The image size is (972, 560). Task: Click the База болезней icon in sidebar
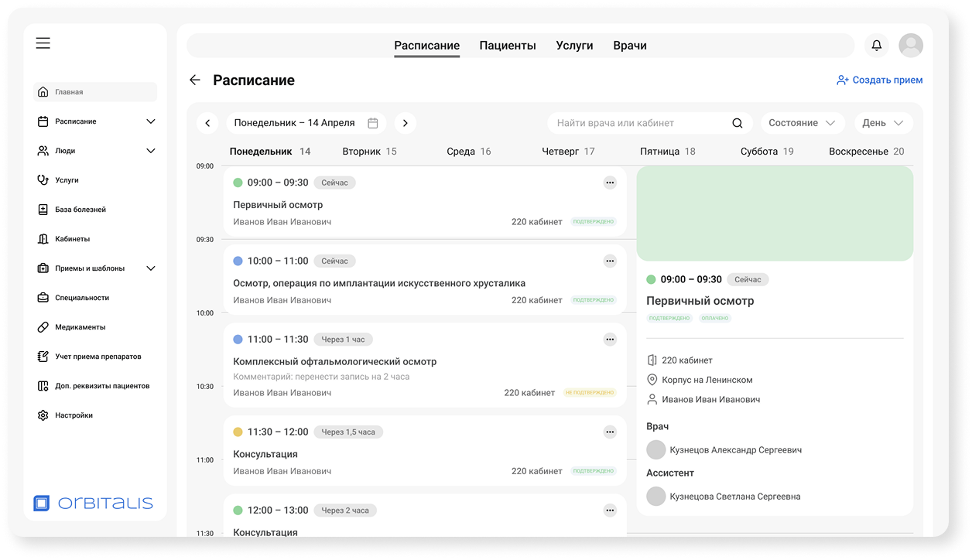pos(43,210)
